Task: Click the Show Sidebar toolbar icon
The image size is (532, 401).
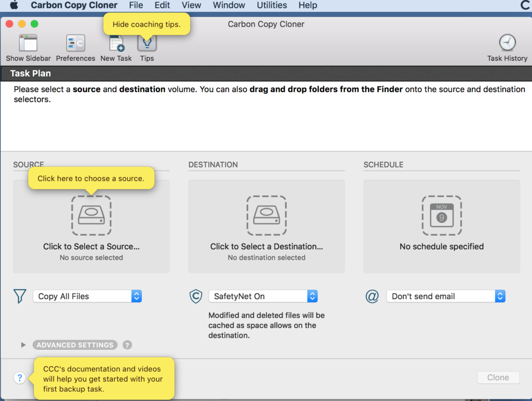Action: point(28,44)
